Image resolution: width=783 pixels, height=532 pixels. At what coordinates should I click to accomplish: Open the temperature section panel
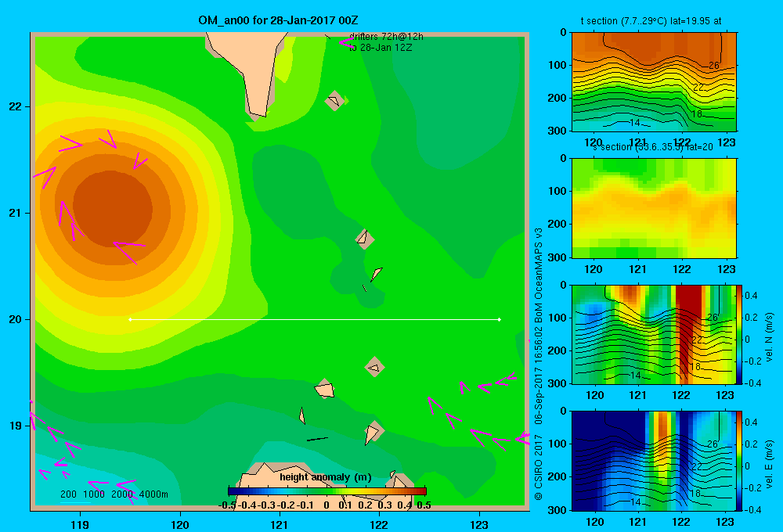point(654,82)
